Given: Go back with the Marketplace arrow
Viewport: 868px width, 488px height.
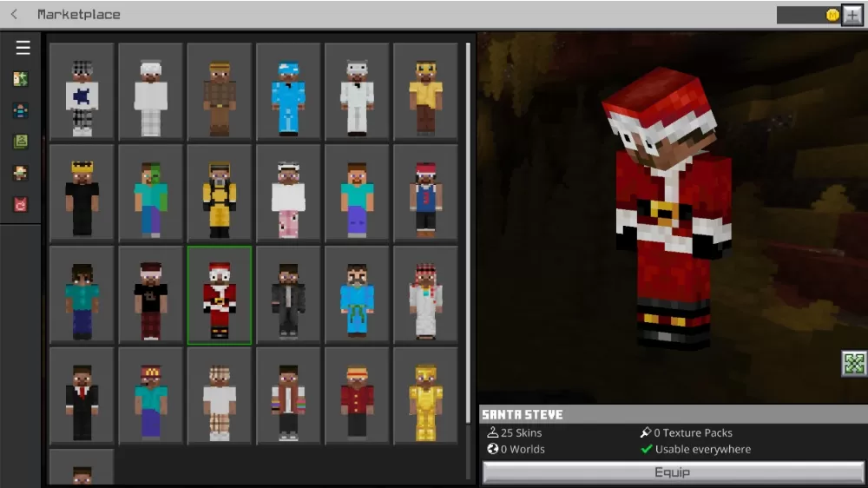Looking at the screenshot, I should [15, 15].
